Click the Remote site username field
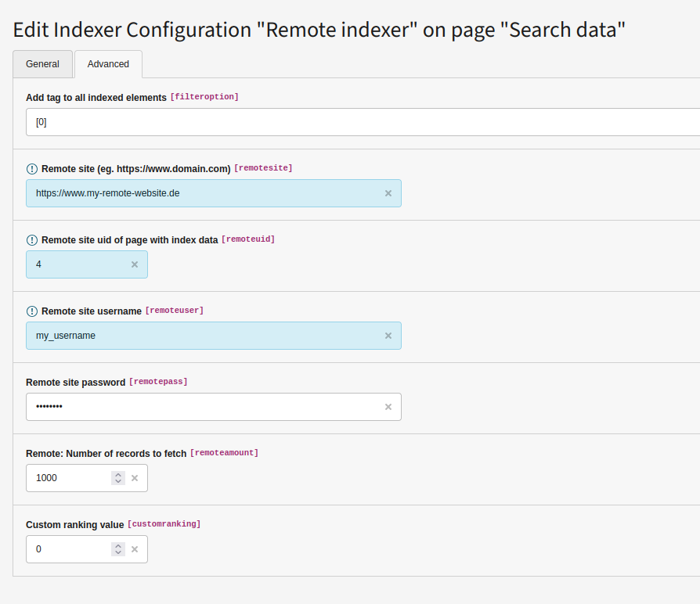 tap(214, 336)
